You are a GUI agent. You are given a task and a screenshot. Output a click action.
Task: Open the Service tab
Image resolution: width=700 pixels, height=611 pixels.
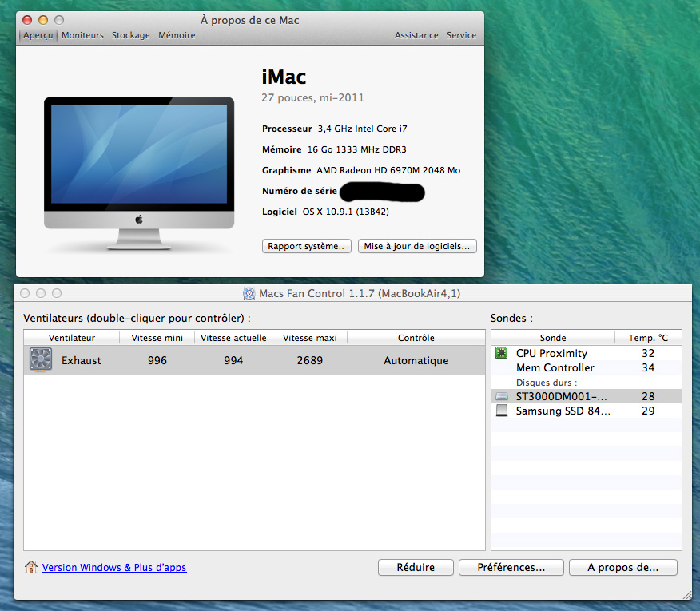point(462,35)
